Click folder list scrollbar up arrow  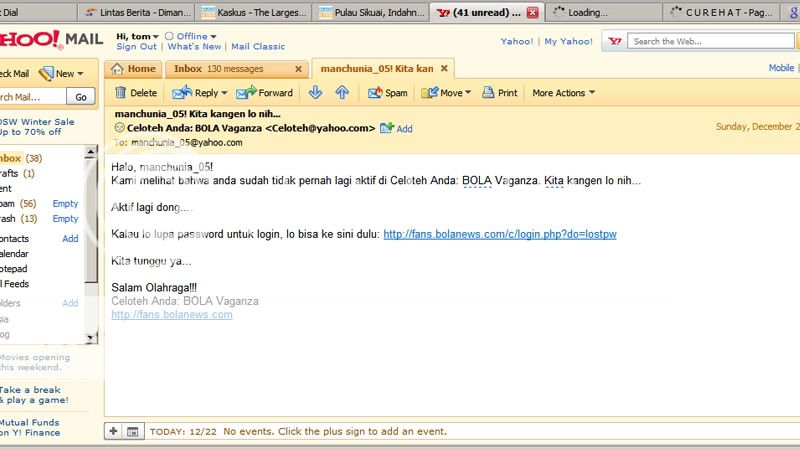pos(91,151)
